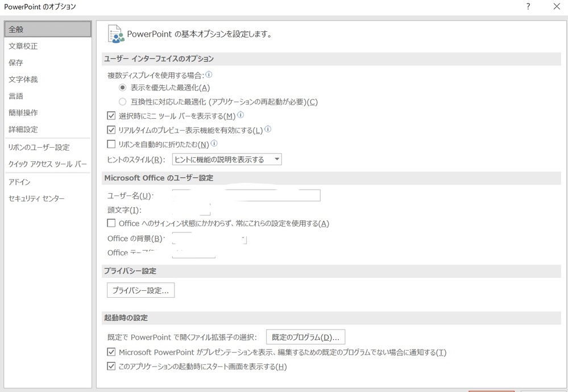Toggle notify if not default program checkbox

pyautogui.click(x=111, y=352)
